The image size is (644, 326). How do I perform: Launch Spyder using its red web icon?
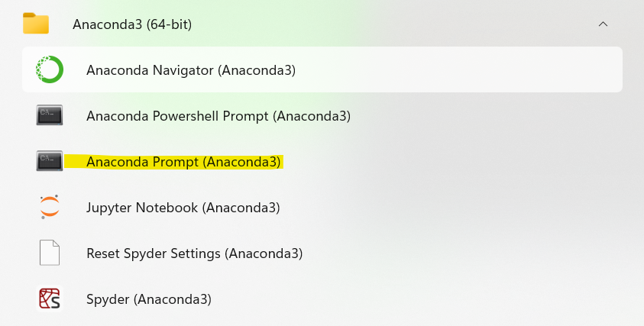[x=50, y=299]
